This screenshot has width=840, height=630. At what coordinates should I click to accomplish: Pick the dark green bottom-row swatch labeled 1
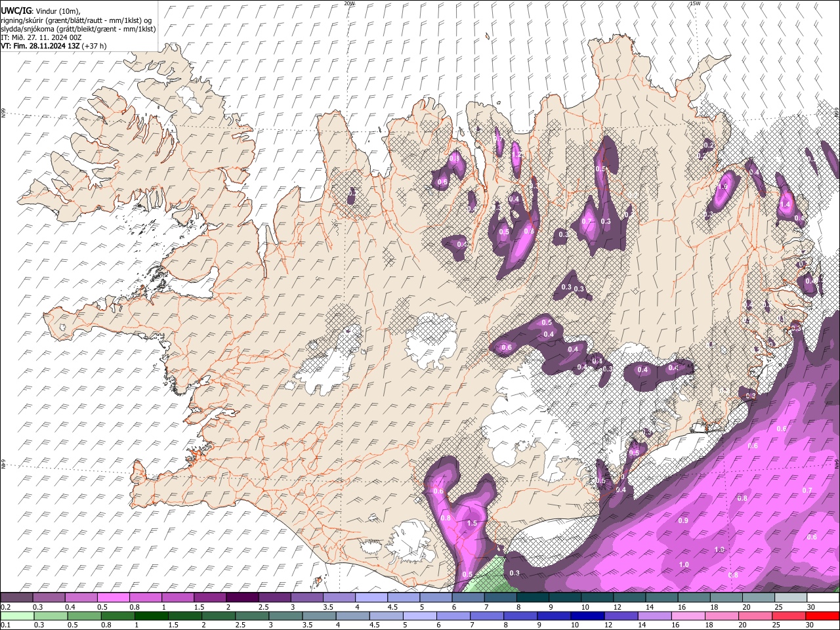pos(151,616)
